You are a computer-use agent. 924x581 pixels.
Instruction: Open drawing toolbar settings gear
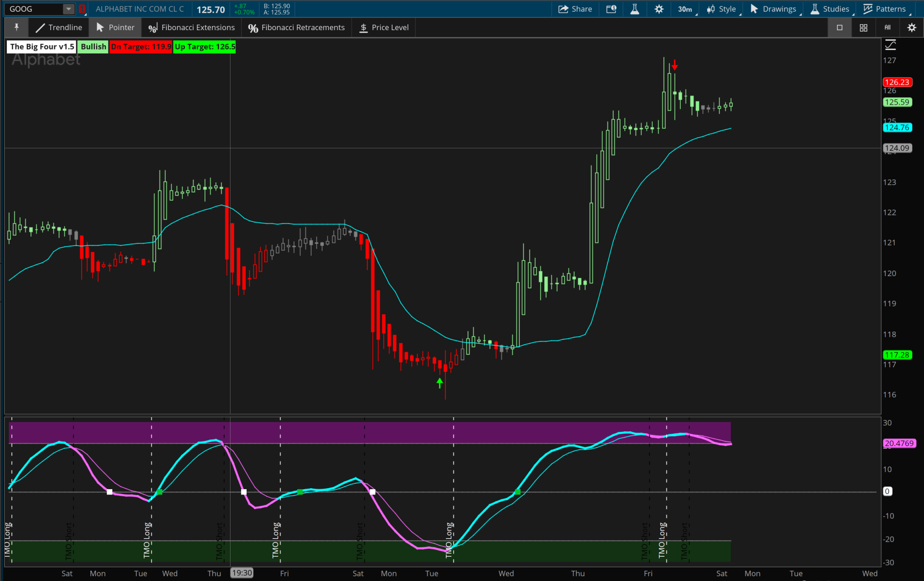[912, 28]
